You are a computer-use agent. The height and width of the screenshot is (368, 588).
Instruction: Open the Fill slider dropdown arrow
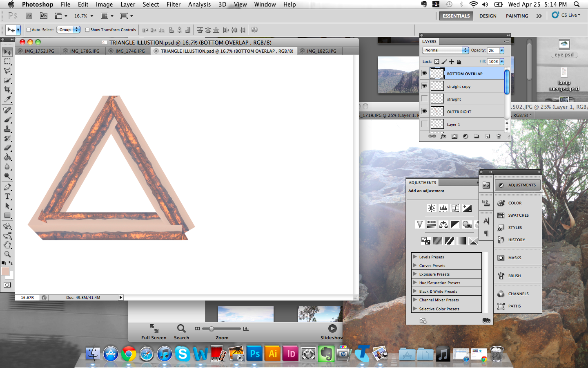click(x=502, y=62)
